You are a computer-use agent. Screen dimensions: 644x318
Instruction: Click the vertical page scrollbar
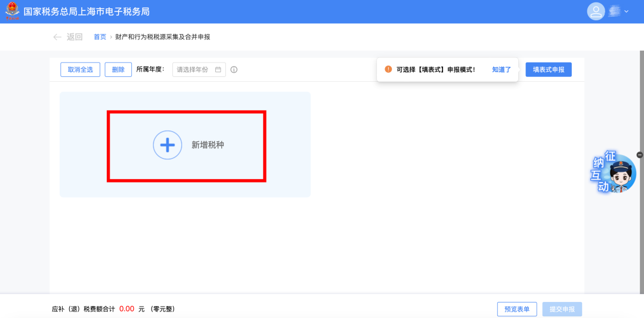point(642,172)
